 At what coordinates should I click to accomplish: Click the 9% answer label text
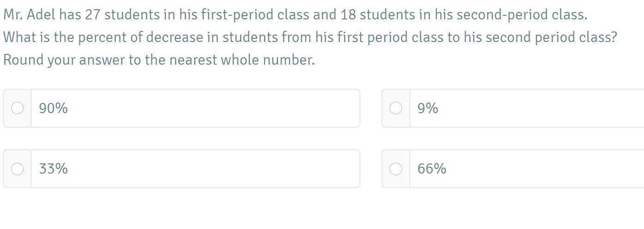pyautogui.click(x=428, y=108)
